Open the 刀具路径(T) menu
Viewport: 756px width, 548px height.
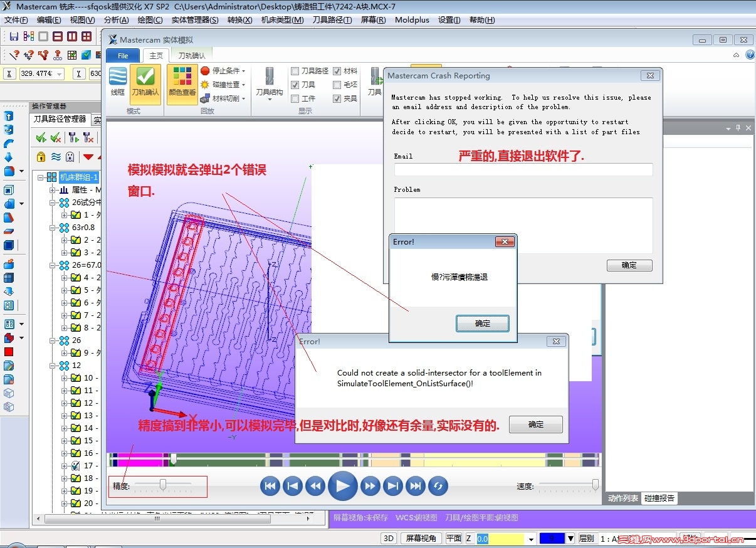pyautogui.click(x=332, y=20)
